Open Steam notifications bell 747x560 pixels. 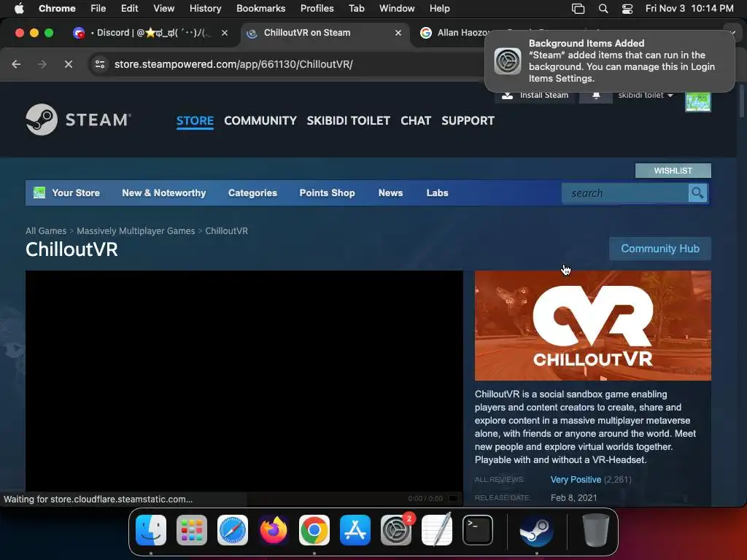tap(595, 96)
